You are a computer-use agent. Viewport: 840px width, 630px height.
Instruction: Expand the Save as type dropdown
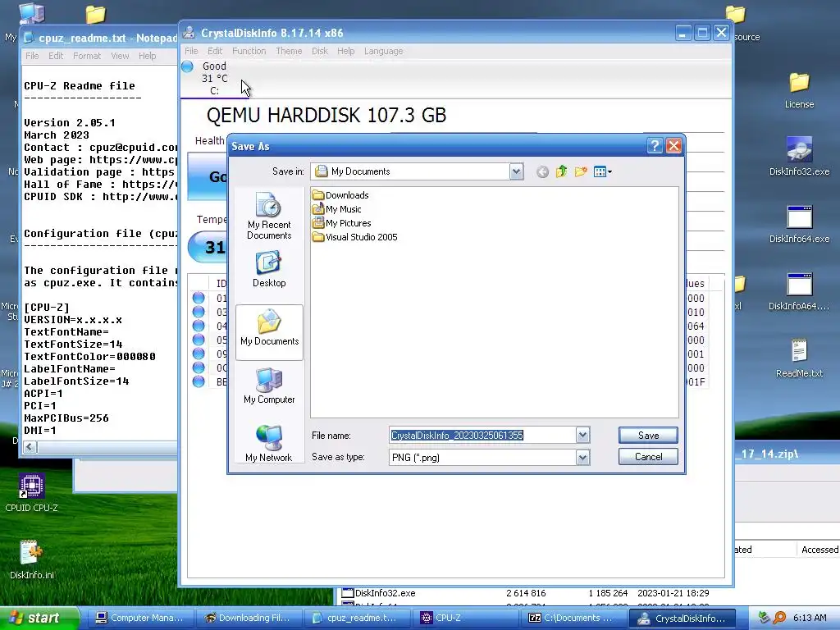583,457
